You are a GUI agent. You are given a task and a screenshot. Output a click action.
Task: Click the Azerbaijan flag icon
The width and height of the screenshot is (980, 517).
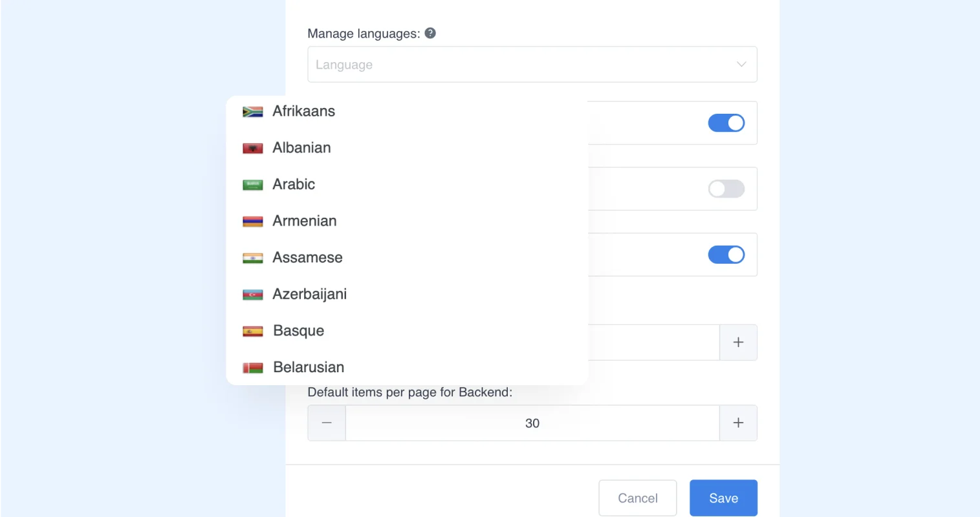(x=252, y=295)
